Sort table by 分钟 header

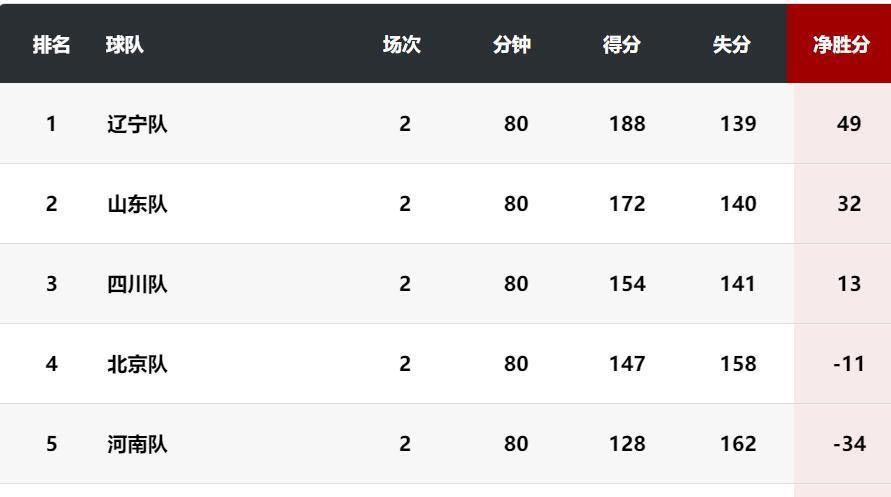(x=511, y=44)
